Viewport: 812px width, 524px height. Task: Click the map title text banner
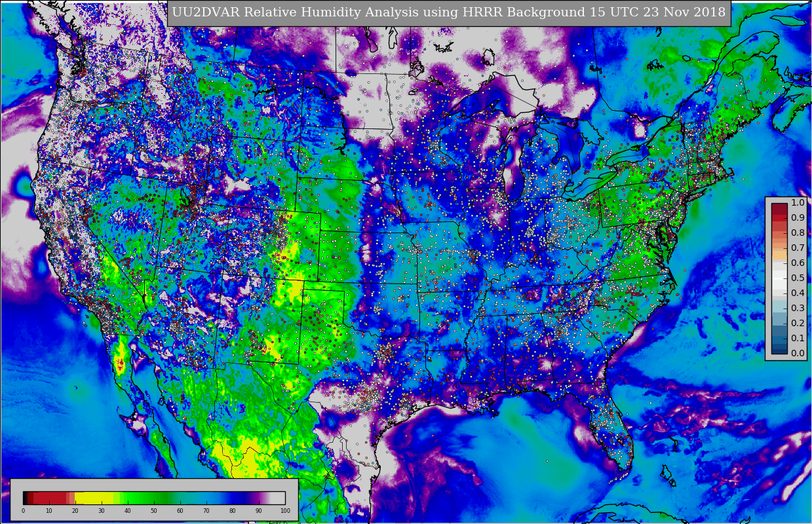click(x=449, y=12)
